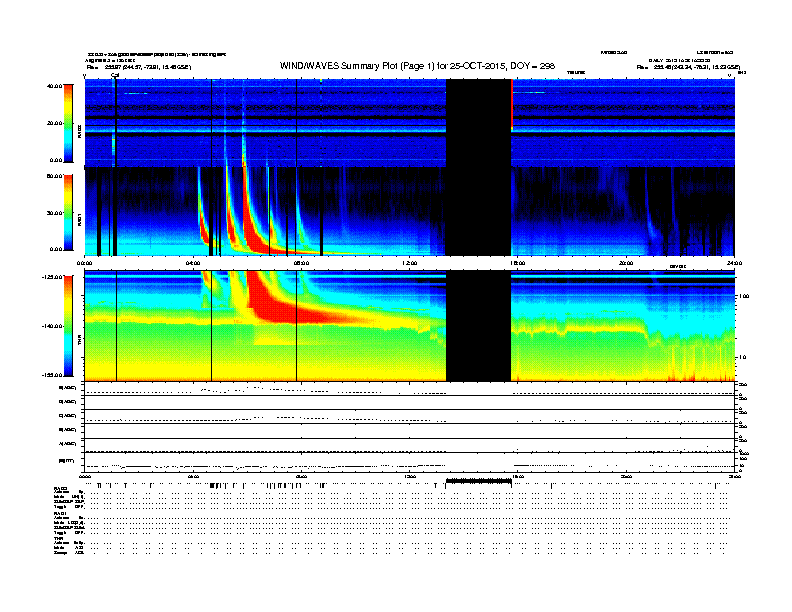
Task: Click the RAD2 heading in bottom status table
Action: click(61, 489)
